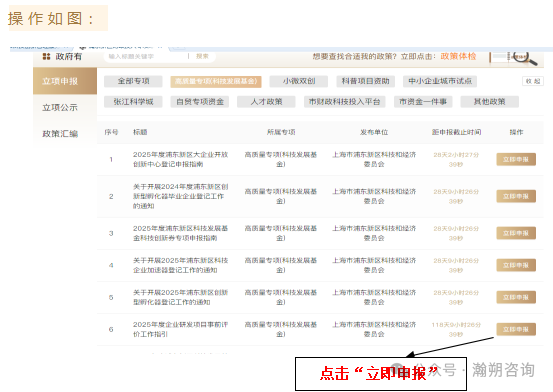
Task: Select the 其他政策 filter
Action: (x=490, y=102)
